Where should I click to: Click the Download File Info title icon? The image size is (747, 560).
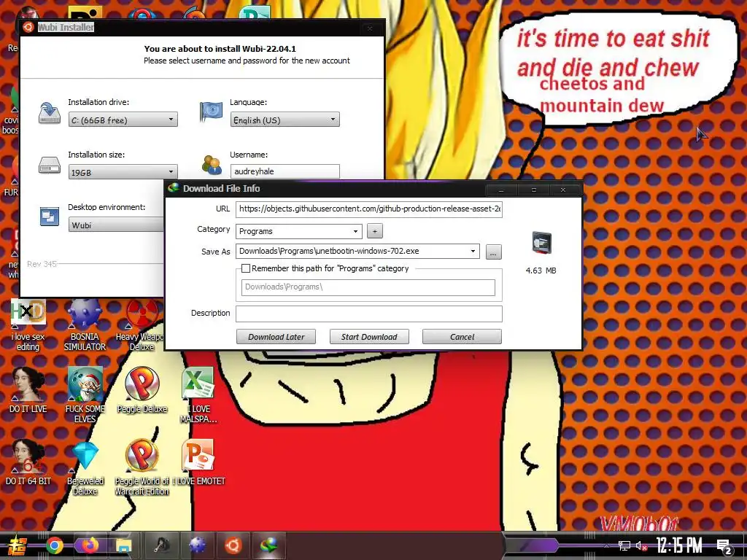coord(174,188)
